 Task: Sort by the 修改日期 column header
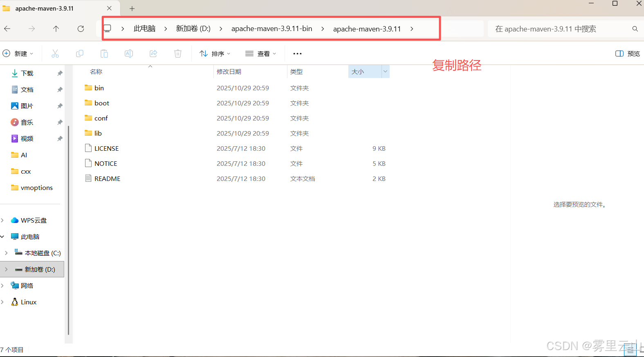(x=229, y=71)
